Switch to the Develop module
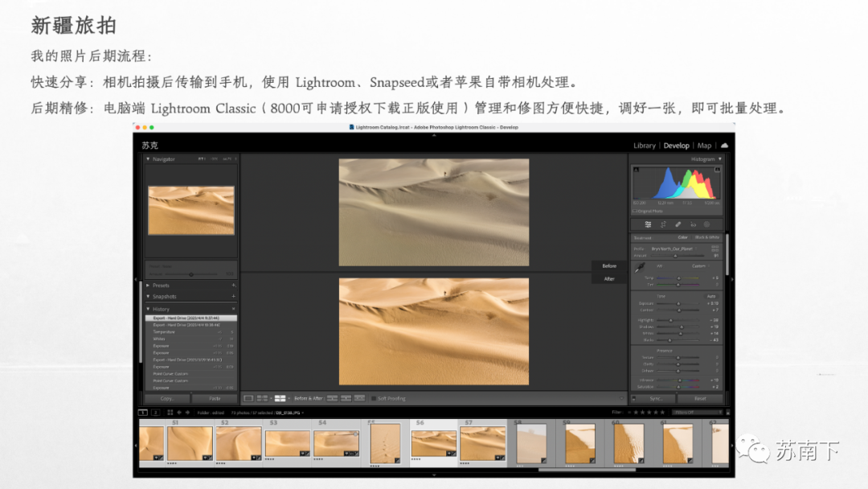The height and width of the screenshot is (489, 868). coord(676,146)
